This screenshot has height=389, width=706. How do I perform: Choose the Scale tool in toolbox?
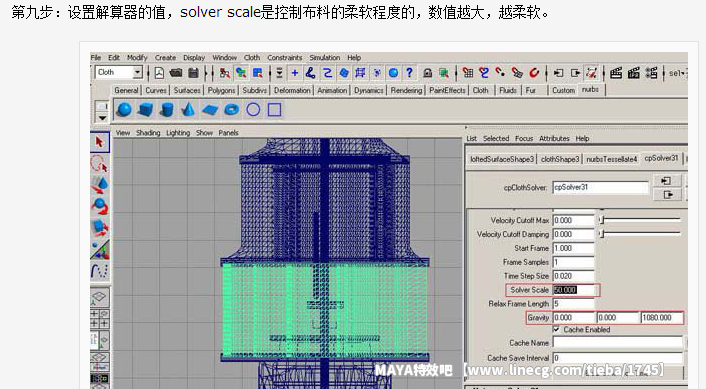click(100, 228)
